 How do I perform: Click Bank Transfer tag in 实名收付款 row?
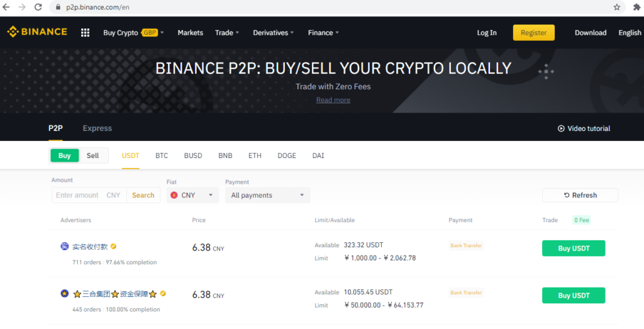coord(466,245)
